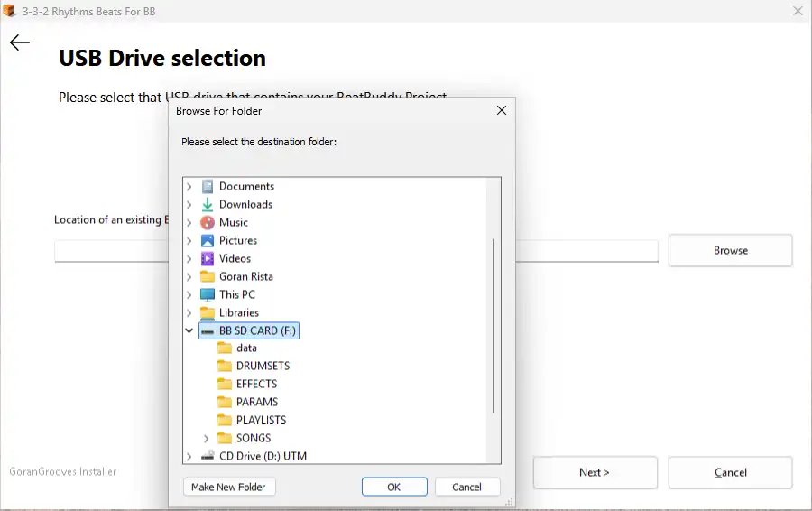The image size is (812, 511).
Task: Select the "This PC" tree label
Action: click(x=237, y=294)
